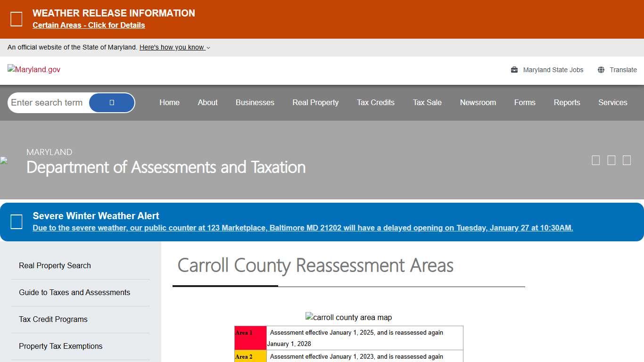Click the search submit button
This screenshot has height=362, width=644.
coord(112,102)
